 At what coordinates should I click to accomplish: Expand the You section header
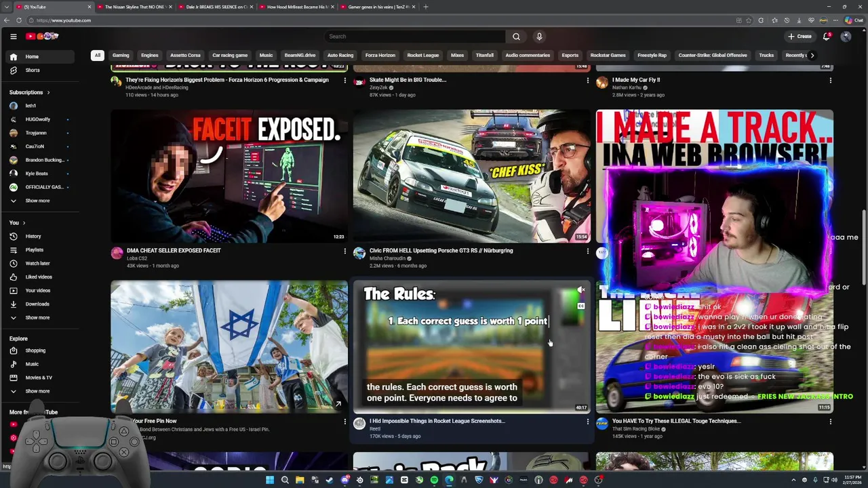click(18, 223)
